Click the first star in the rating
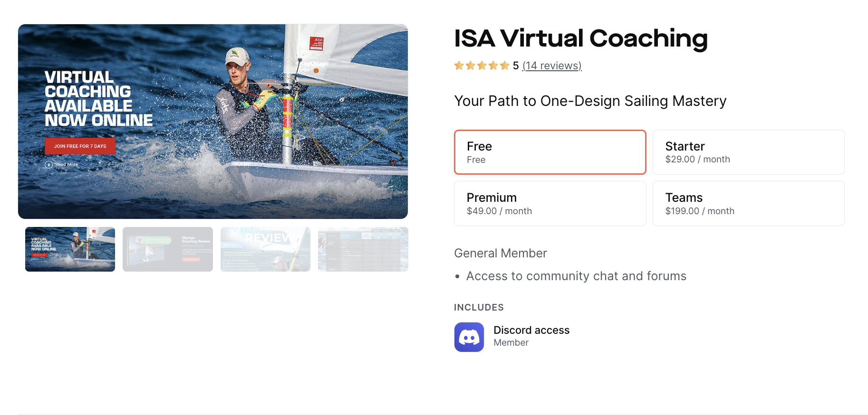 pos(459,66)
